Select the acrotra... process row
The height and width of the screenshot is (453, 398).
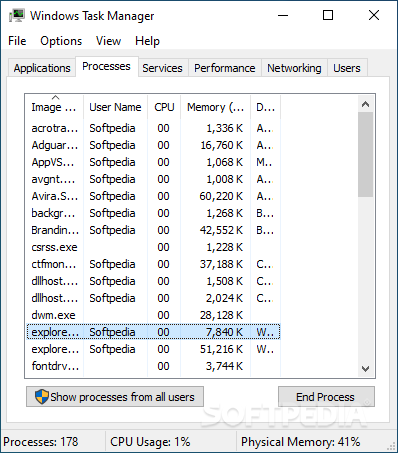click(153, 128)
